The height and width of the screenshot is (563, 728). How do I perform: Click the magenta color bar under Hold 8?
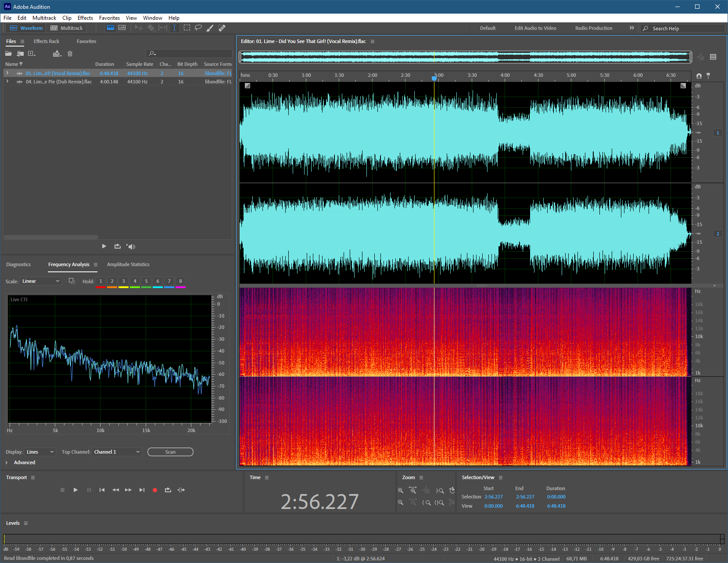(x=180, y=287)
